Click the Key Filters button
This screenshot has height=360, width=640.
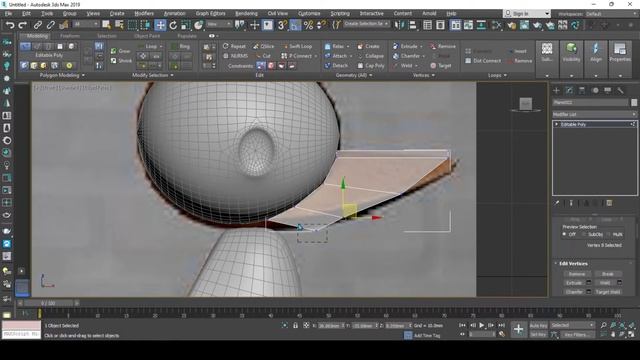(x=577, y=334)
